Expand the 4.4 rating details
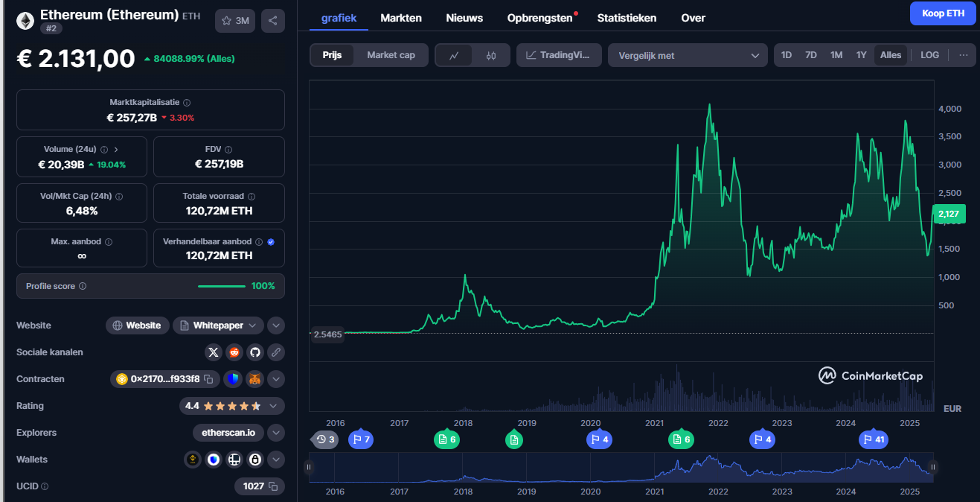Viewport: 980px width, 502px height. pos(232,406)
